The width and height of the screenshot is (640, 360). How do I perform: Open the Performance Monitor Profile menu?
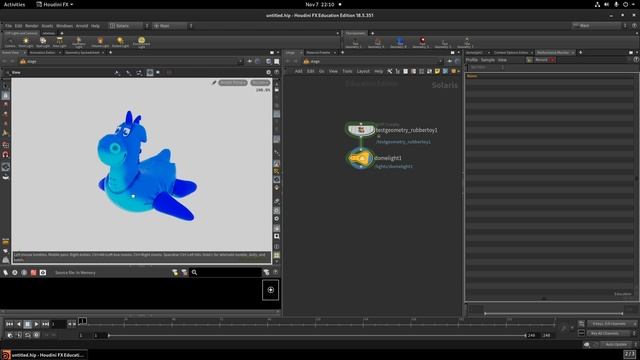(472, 60)
